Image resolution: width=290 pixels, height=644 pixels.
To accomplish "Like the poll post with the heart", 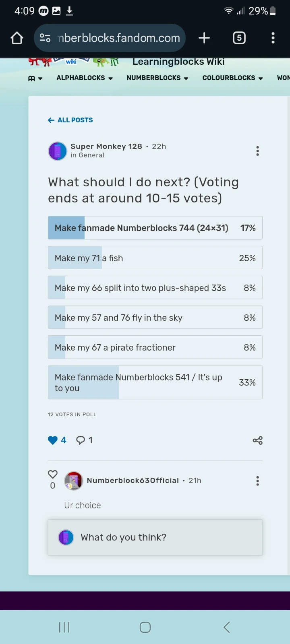I will coord(53,440).
